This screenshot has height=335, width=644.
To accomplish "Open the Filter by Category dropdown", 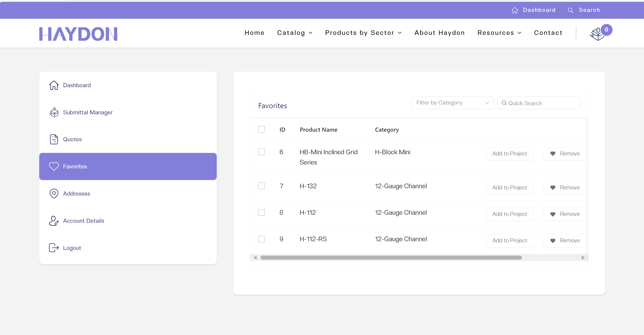I will 452,103.
